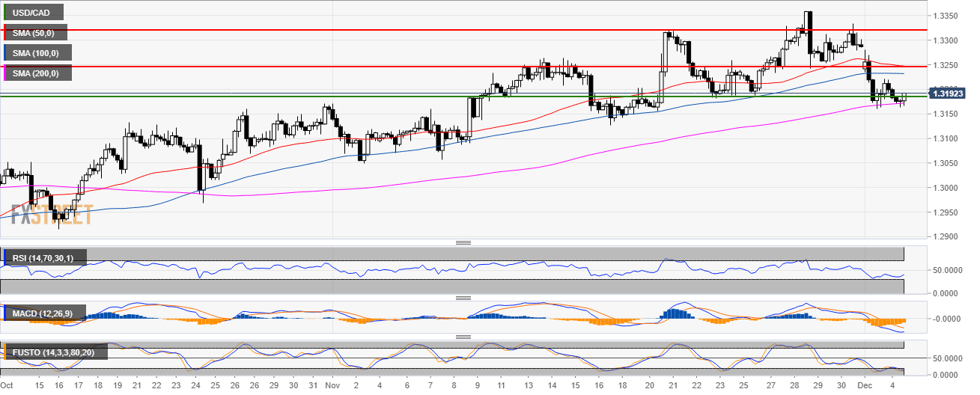980x395 pixels.
Task: Click the orange color marker beside FUSTO
Action: (5, 352)
